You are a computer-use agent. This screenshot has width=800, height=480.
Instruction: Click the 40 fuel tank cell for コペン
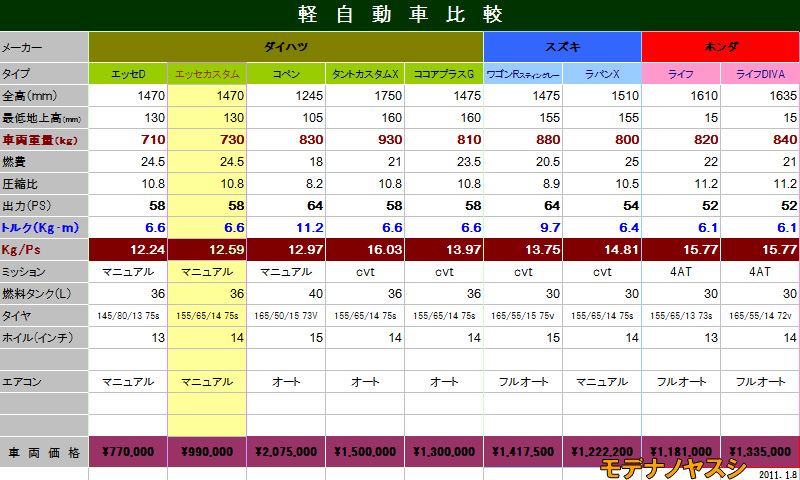pyautogui.click(x=286, y=294)
